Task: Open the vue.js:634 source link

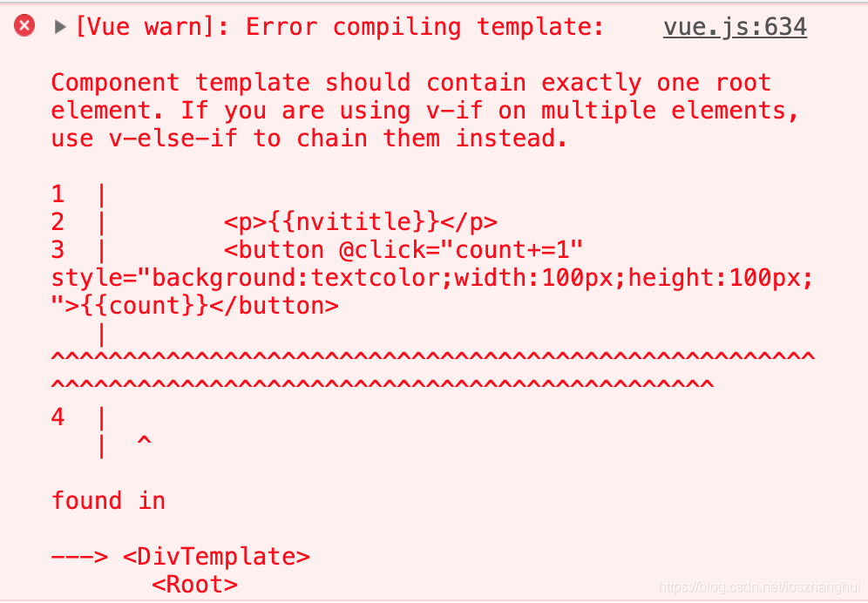Action: (x=735, y=27)
